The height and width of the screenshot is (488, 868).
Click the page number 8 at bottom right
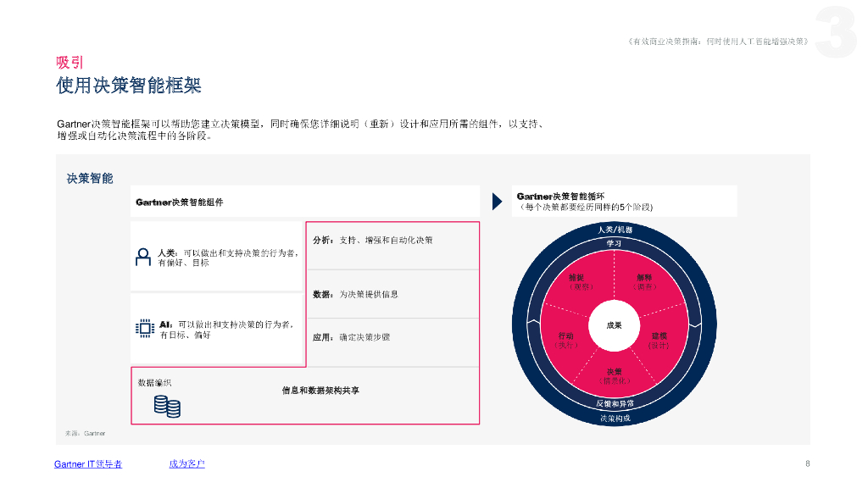tap(807, 464)
